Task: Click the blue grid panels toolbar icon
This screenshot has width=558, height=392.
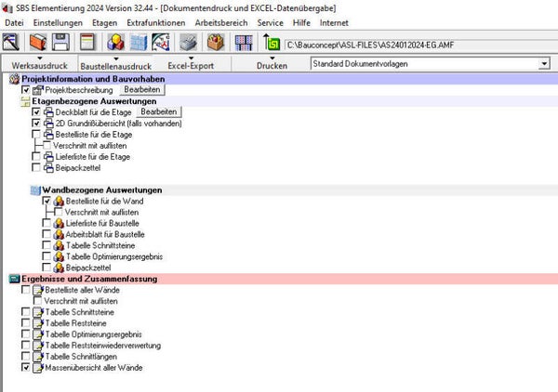Action: 244,43
